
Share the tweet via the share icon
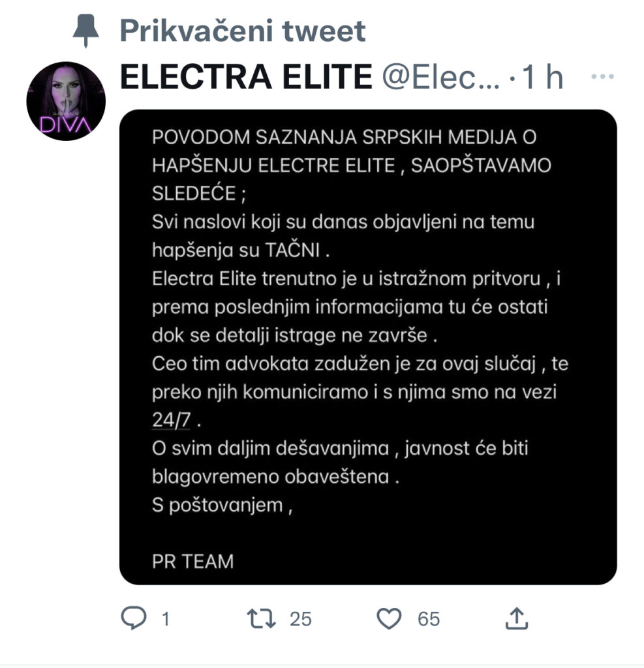pos(517,618)
